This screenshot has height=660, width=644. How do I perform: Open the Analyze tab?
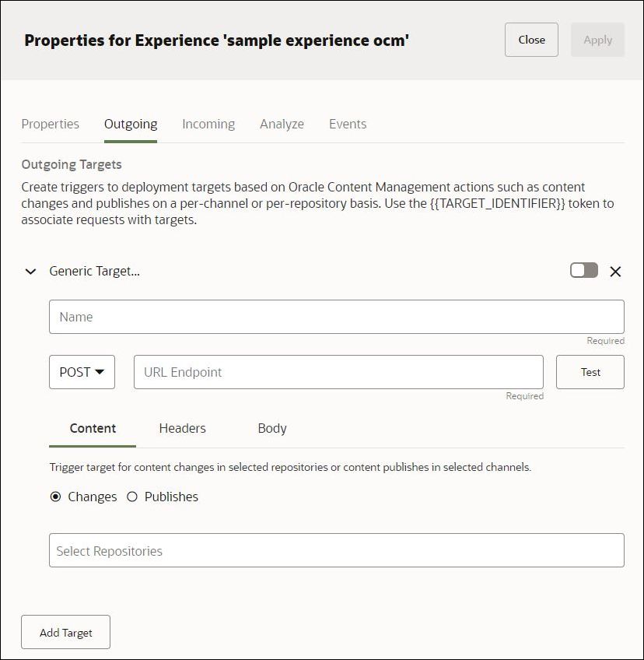click(282, 124)
